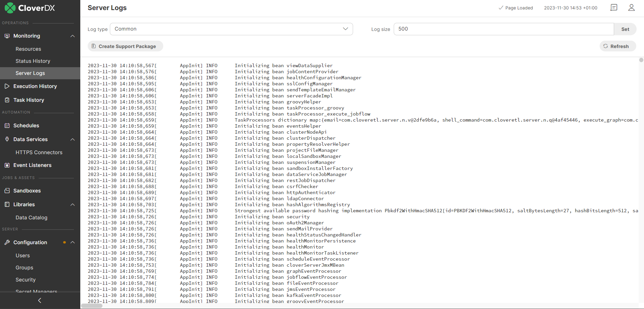Viewport: 644px width, 309px height.
Task: Select the Sandboxes icon in sidebar
Action: tap(7, 190)
